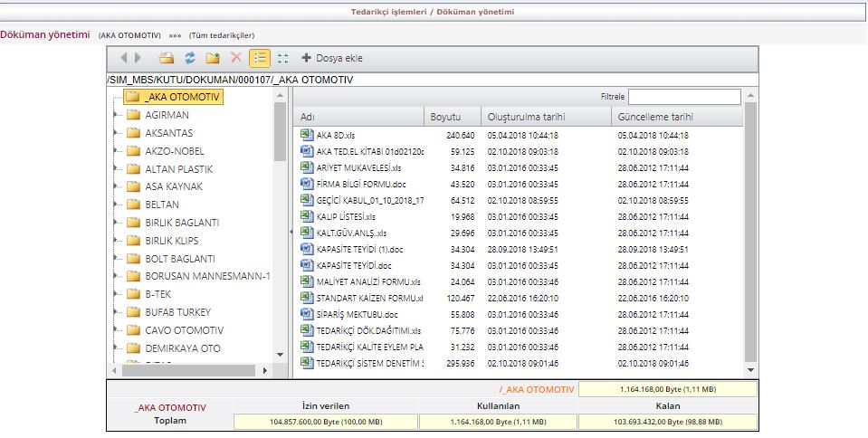Click the back navigation arrow
Screen dimensions: 868x438
pos(126,58)
